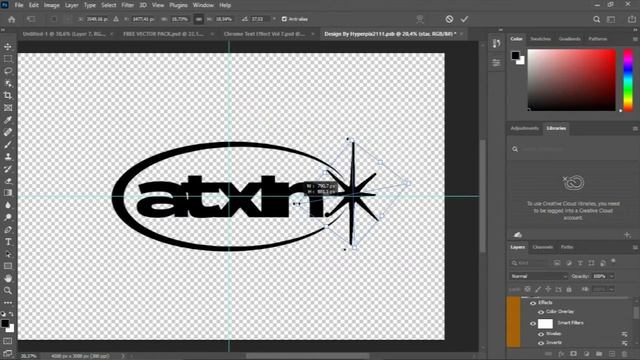Screen dimensions: 640x360
Task: Create a new group with folder icon
Action: (599, 354)
